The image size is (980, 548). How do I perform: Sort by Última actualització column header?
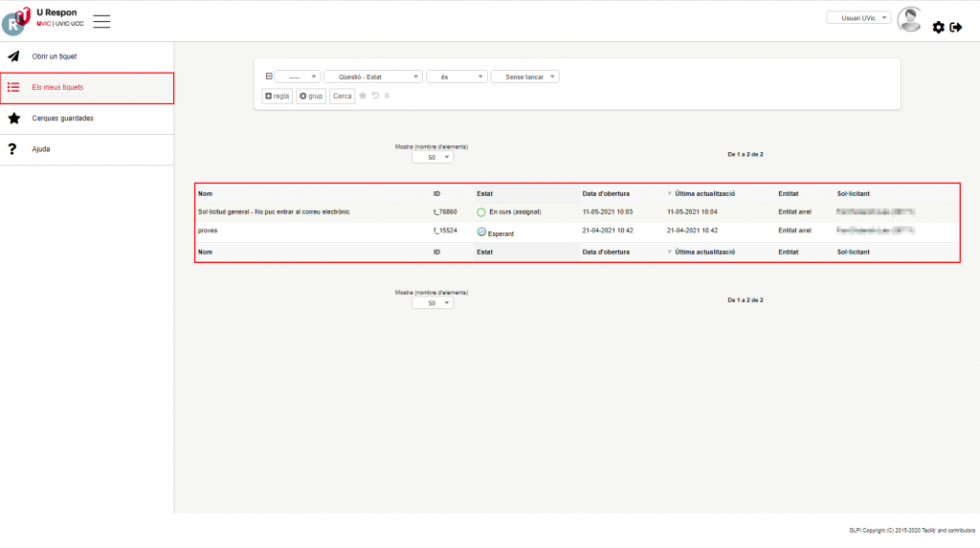coord(703,193)
